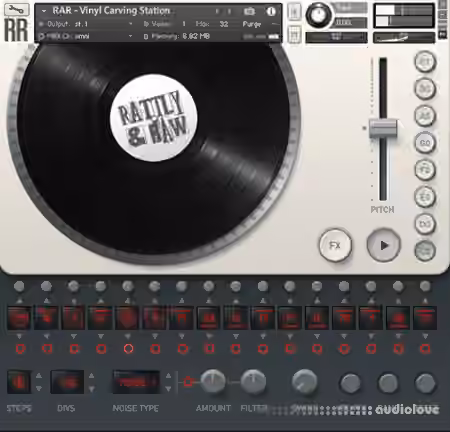Decrease step 9 value with down arrow
This screenshot has width=450, height=432.
point(236,336)
